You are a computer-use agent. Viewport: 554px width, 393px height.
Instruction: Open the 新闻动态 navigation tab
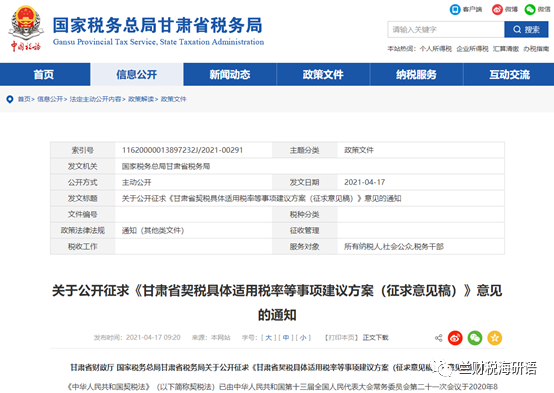coord(230,75)
